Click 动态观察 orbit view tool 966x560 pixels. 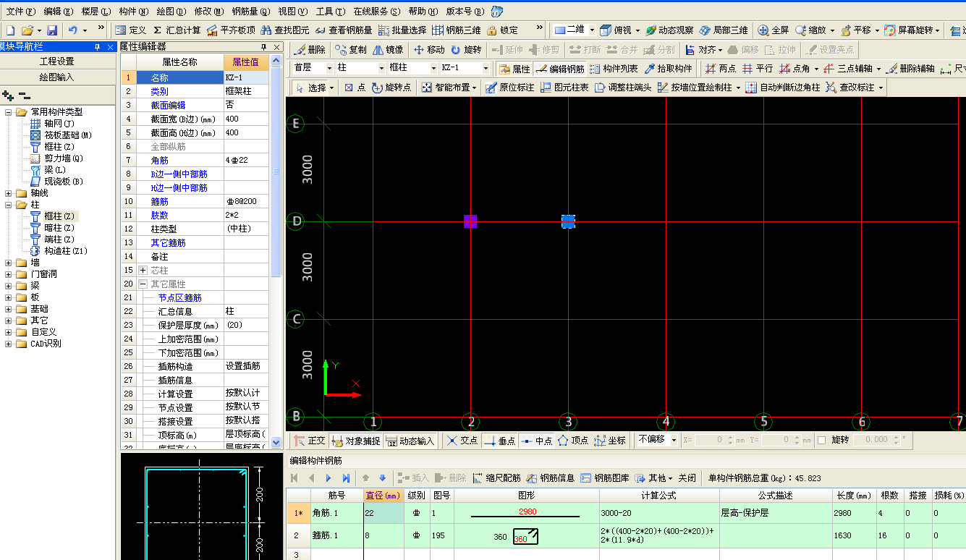(x=669, y=30)
